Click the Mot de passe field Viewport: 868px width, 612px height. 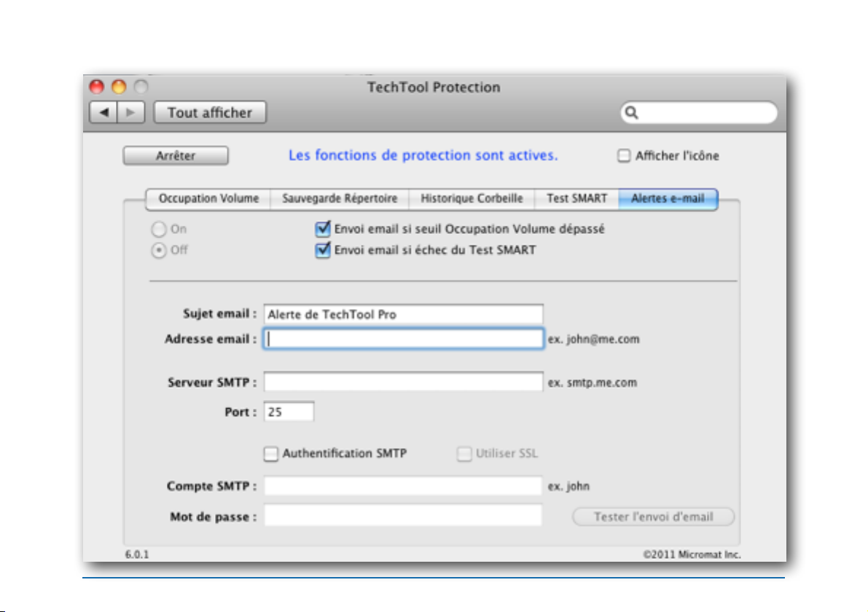tap(403, 516)
